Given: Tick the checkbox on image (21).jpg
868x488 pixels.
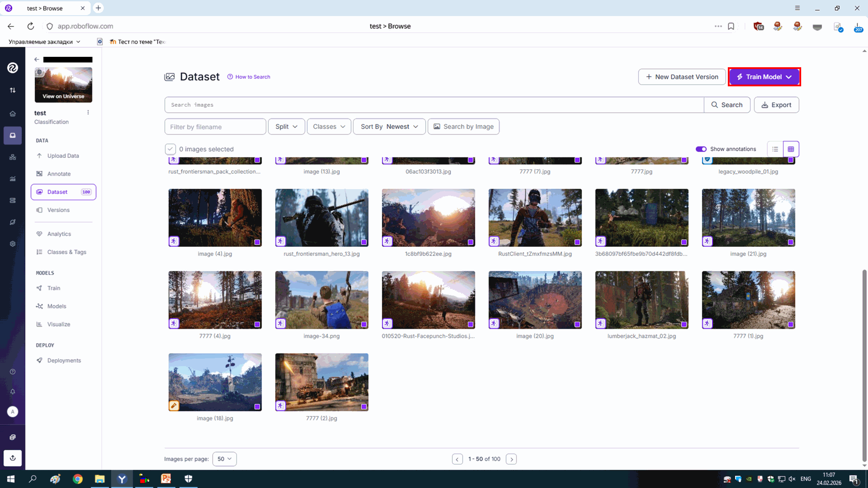Looking at the screenshot, I should [x=791, y=242].
